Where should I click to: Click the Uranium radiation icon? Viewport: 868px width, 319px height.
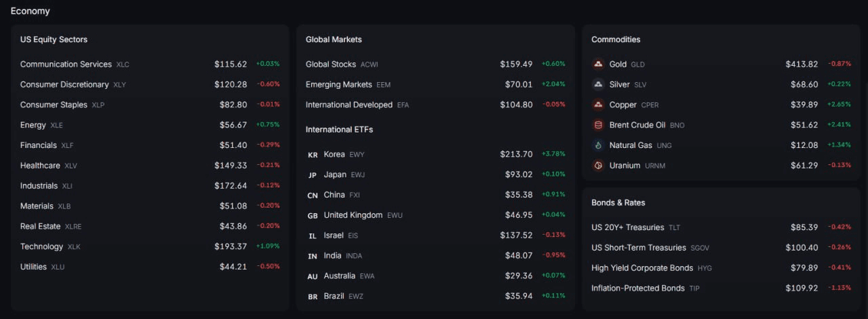598,166
